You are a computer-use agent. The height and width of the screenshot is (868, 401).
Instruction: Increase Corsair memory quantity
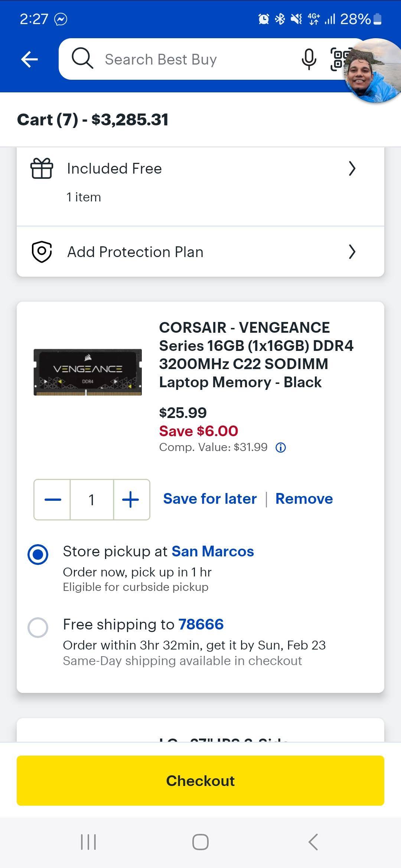(x=131, y=500)
